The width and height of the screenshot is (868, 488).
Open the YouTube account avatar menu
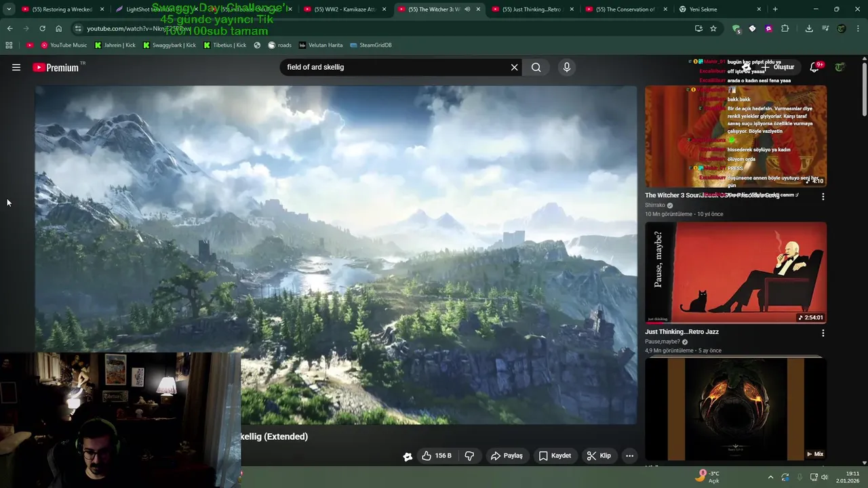coord(840,67)
